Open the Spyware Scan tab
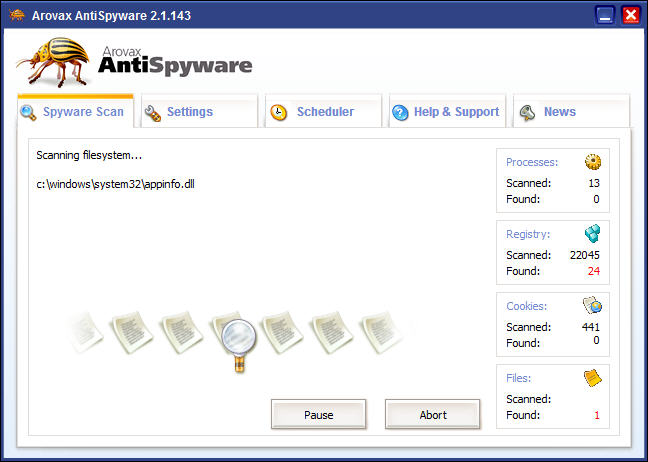This screenshot has height=462, width=648. pyautogui.click(x=75, y=111)
